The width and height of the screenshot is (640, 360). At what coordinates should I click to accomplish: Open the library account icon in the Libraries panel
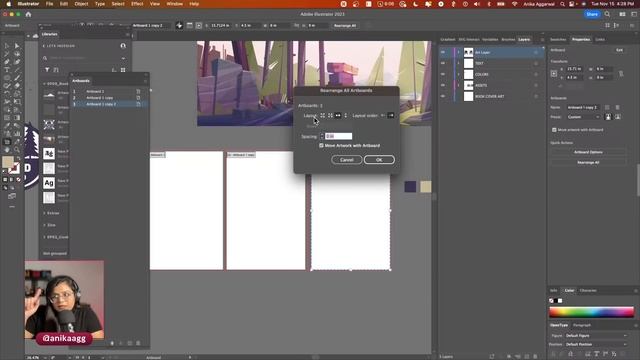123,46
